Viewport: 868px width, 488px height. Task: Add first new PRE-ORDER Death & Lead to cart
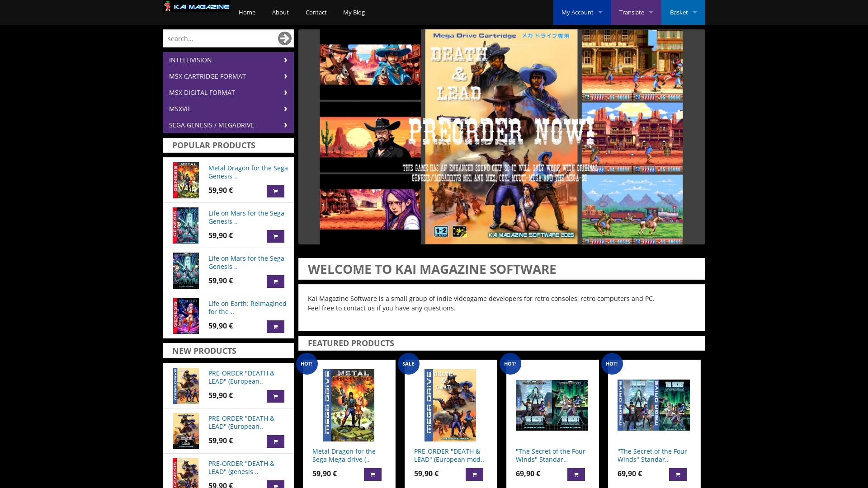(275, 396)
